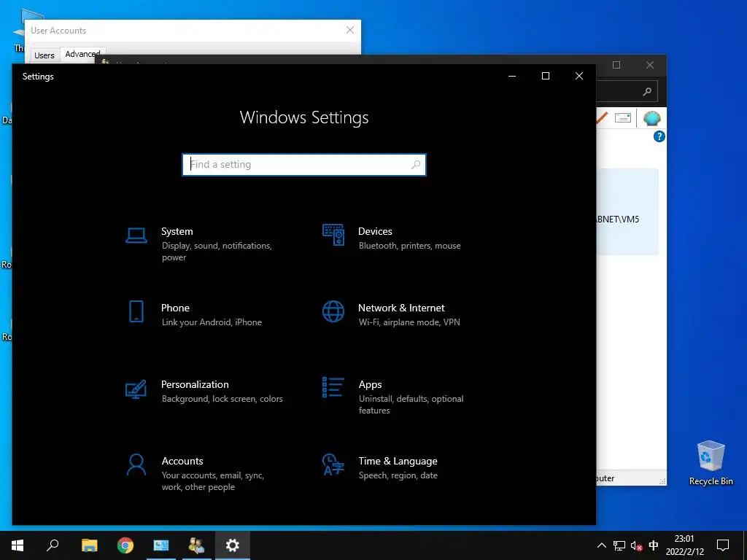Click search icon in background window's search box
This screenshot has width=747, height=560.
tap(647, 91)
